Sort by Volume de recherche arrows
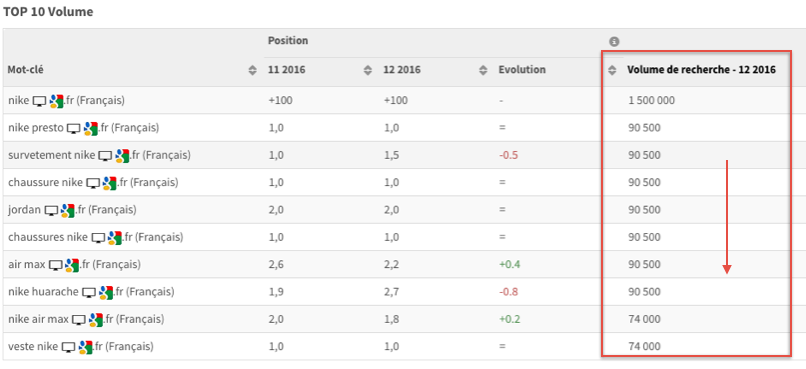 [612, 71]
